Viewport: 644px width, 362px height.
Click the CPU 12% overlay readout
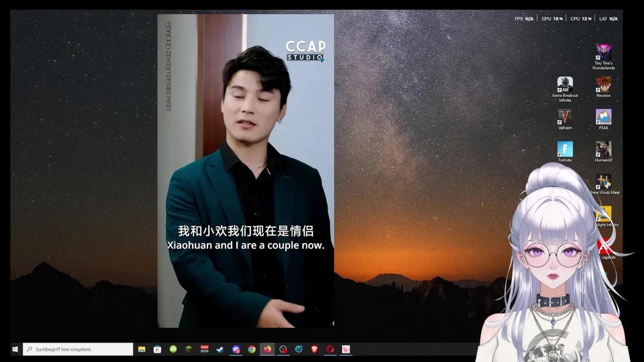click(581, 19)
